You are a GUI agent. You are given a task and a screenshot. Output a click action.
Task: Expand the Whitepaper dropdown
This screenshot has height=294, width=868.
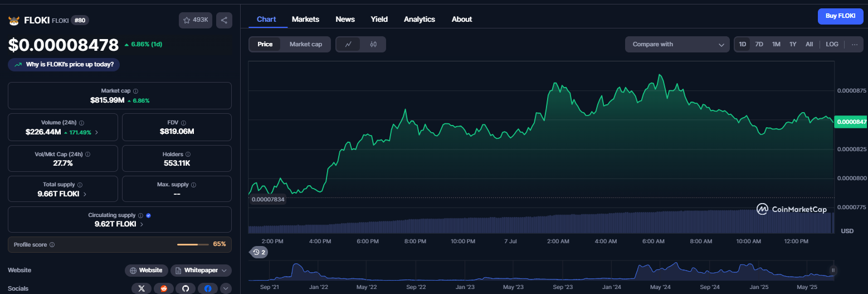[201, 270]
